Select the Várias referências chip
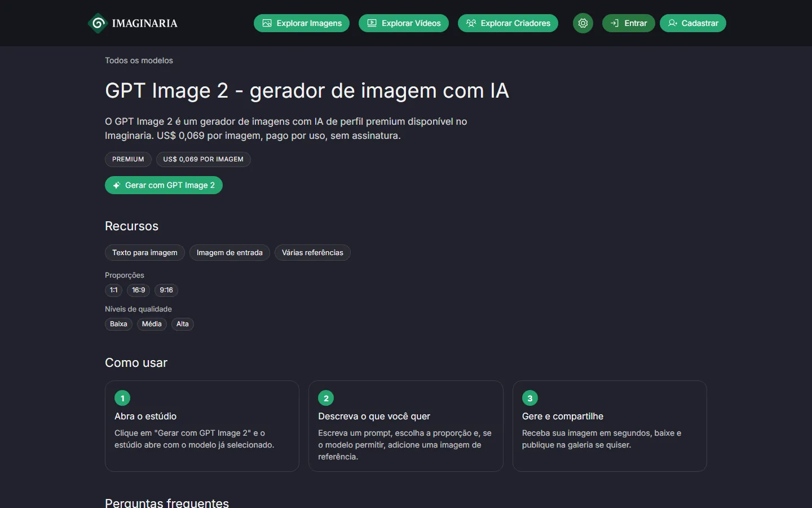The height and width of the screenshot is (508, 812). [x=312, y=252]
